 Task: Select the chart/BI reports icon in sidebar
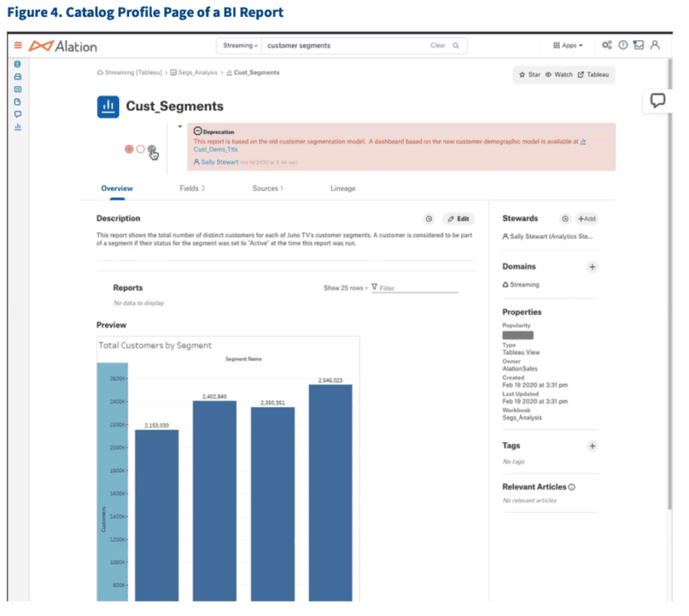click(17, 126)
